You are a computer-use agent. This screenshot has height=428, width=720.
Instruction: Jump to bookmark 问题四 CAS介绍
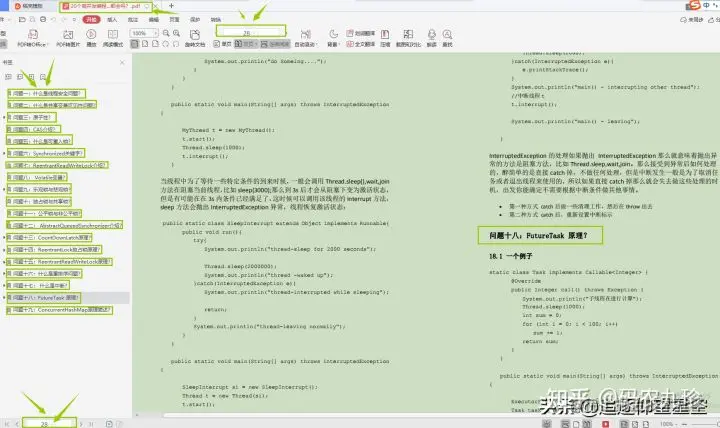point(34,130)
